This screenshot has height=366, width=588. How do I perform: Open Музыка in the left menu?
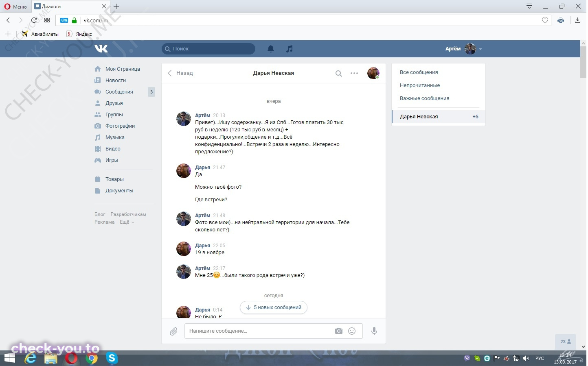[x=115, y=137]
